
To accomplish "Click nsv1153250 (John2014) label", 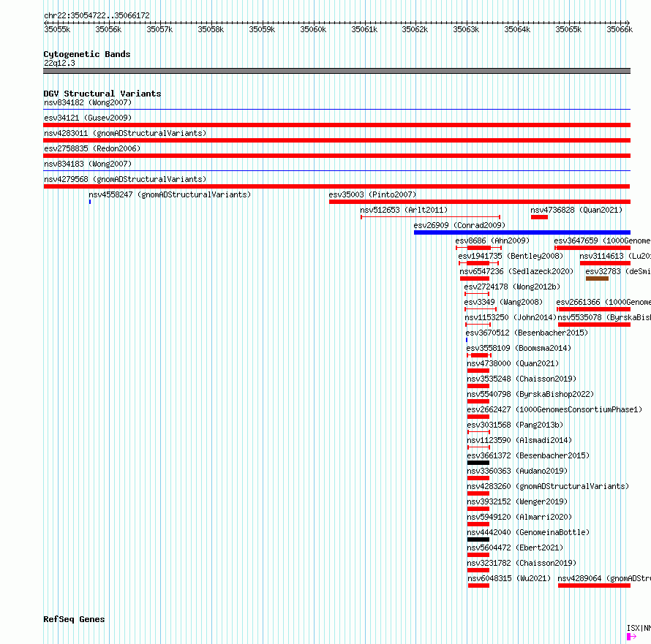I will coord(511,317).
